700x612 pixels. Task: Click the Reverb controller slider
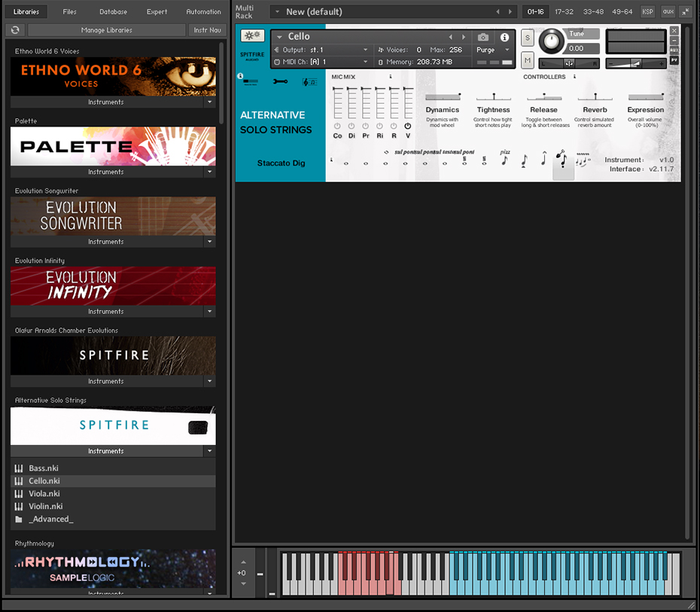pos(595,96)
